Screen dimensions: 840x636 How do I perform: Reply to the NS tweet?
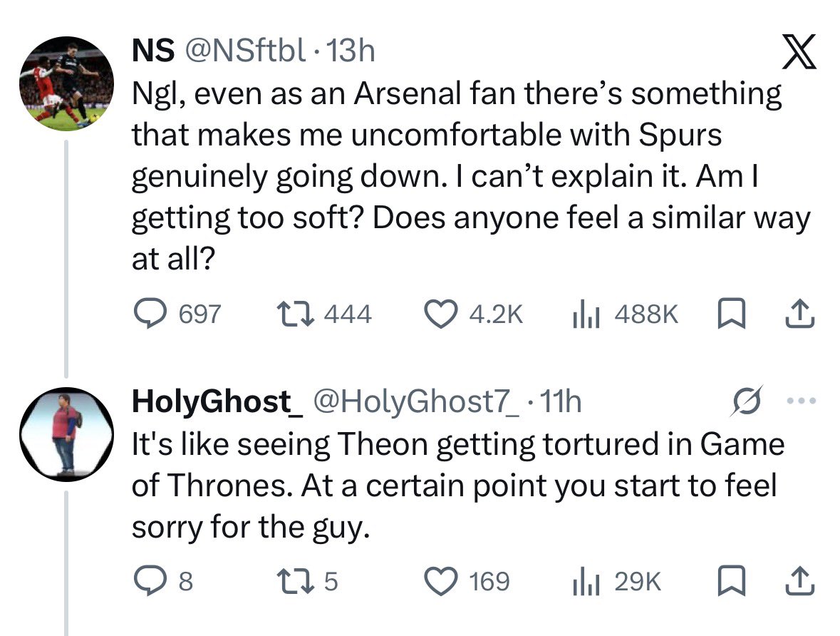coord(150,314)
